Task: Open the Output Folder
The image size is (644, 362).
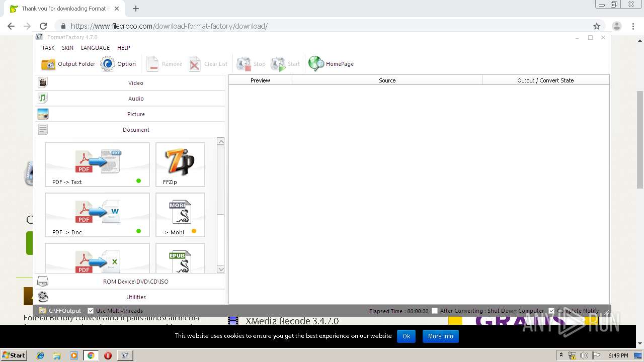Action: click(68, 64)
